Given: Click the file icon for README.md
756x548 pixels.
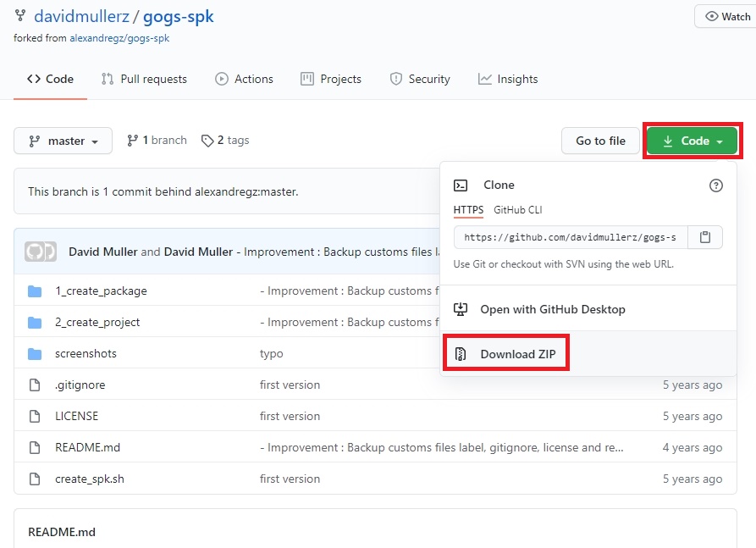Looking at the screenshot, I should pyautogui.click(x=35, y=448).
